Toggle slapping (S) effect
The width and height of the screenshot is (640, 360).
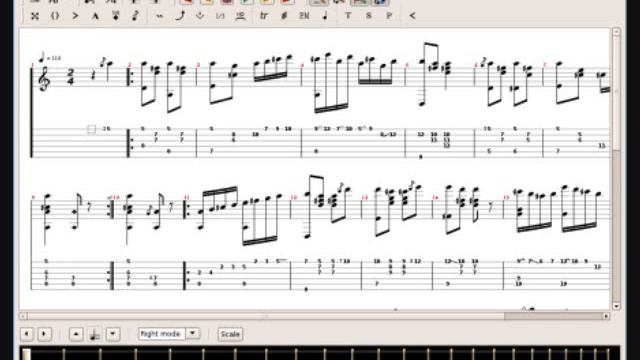[369, 16]
